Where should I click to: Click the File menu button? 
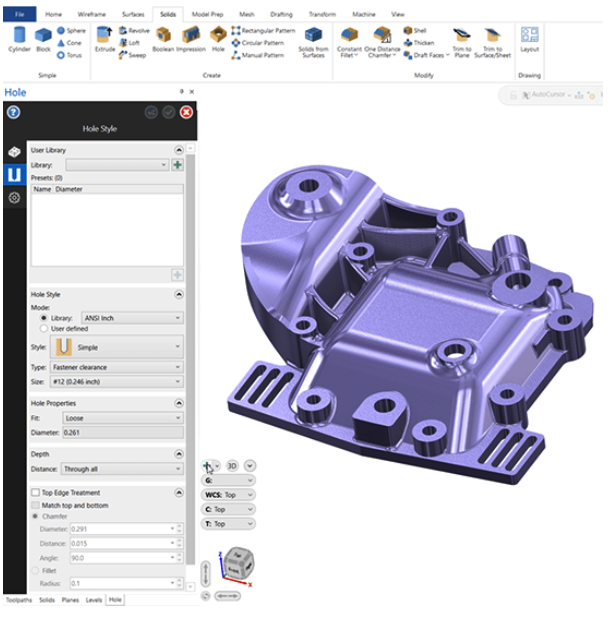click(19, 15)
